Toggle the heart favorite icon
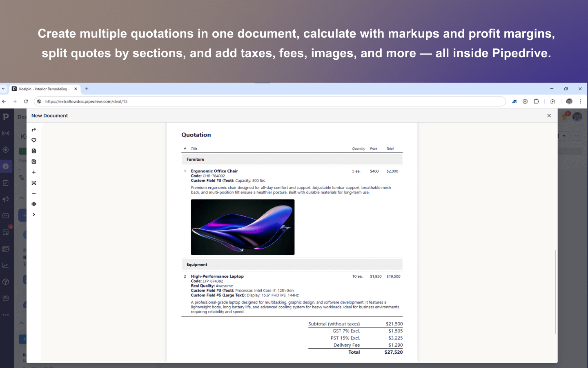 click(34, 140)
